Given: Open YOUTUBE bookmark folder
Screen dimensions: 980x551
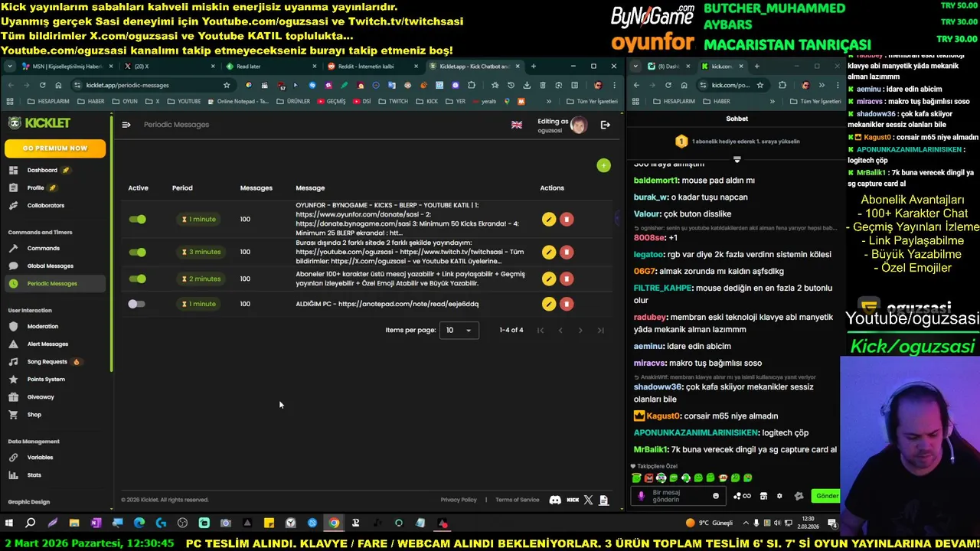Looking at the screenshot, I should pos(184,101).
